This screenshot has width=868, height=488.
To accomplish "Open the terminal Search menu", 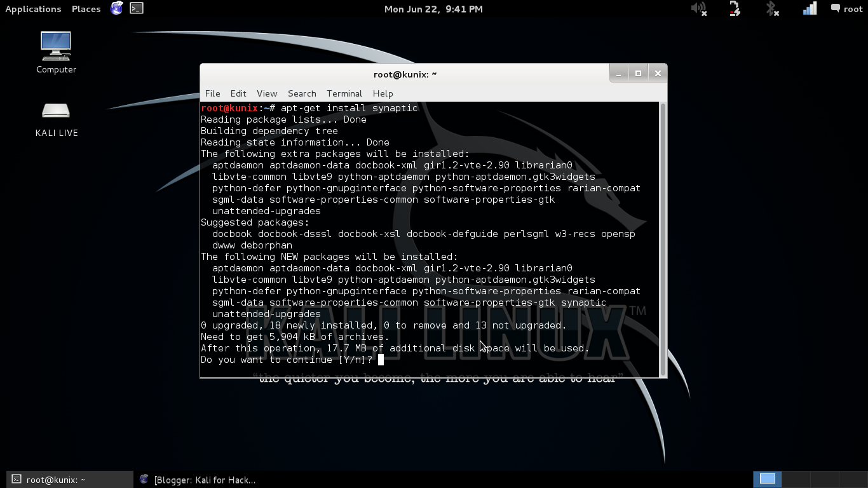I will click(x=302, y=93).
